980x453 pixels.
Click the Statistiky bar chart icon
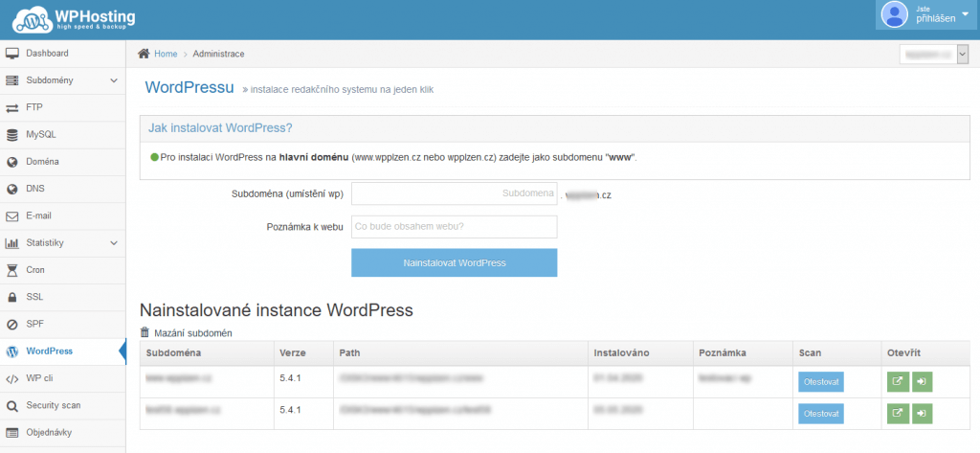[x=11, y=242]
